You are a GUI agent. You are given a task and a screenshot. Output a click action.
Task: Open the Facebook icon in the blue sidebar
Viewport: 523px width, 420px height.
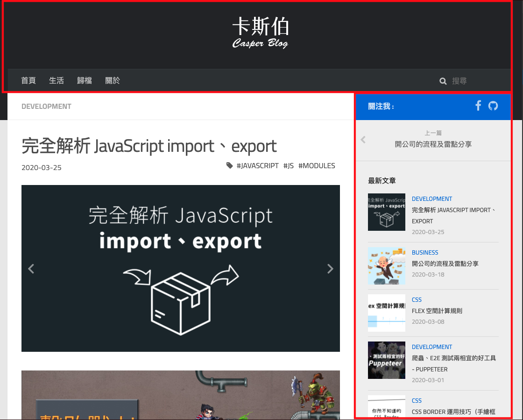click(x=478, y=106)
